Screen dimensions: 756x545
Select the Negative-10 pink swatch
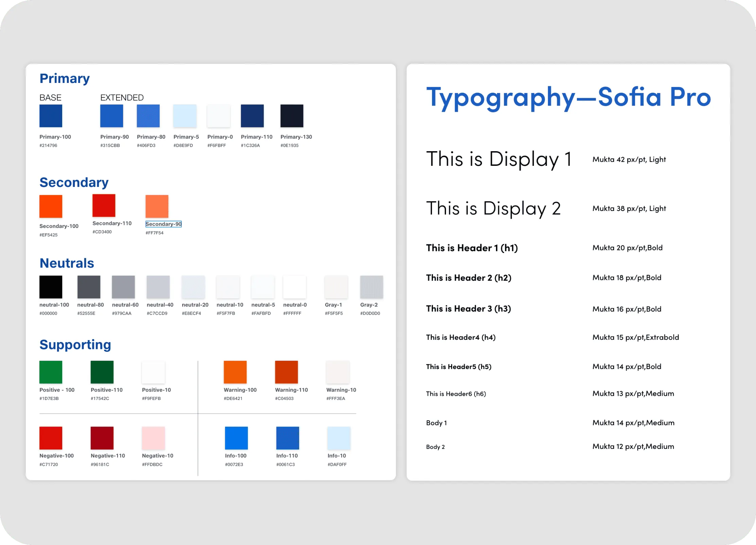tap(153, 438)
